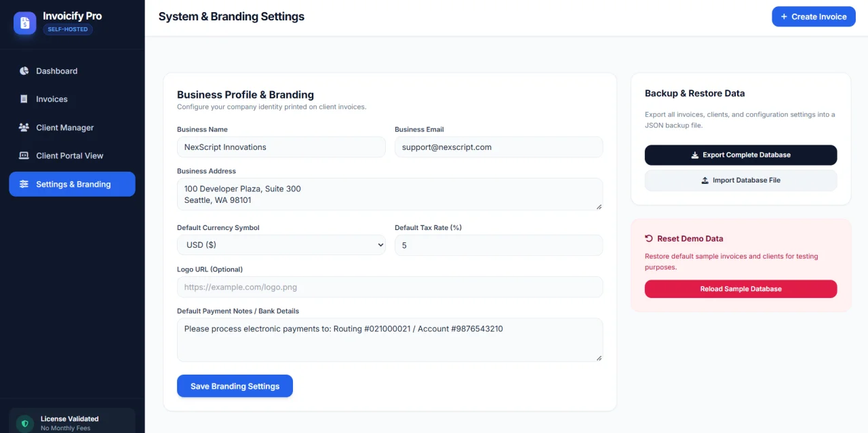Click the Dashboard pie chart icon

click(x=24, y=71)
